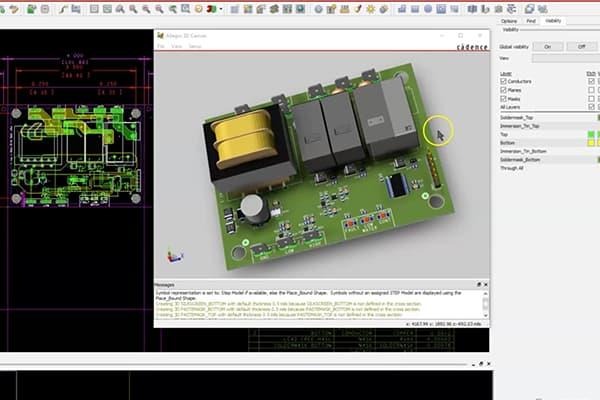Click green etch swatch for Top layer

pos(591,134)
